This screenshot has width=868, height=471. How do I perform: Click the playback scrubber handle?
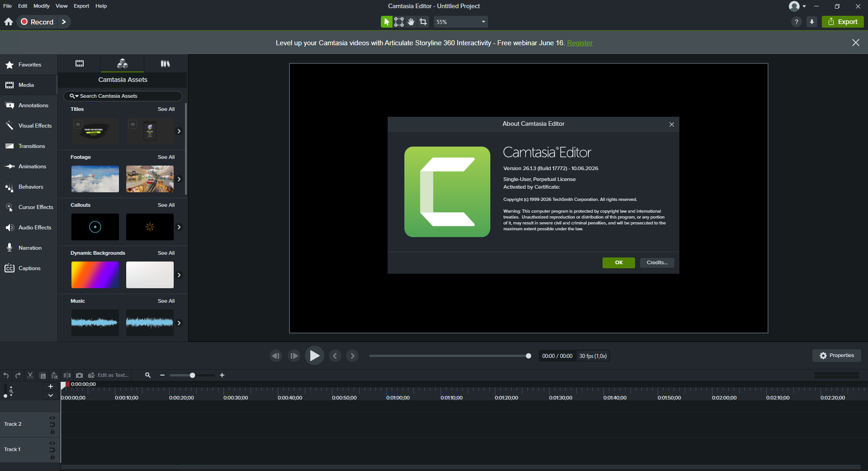[x=528, y=356]
